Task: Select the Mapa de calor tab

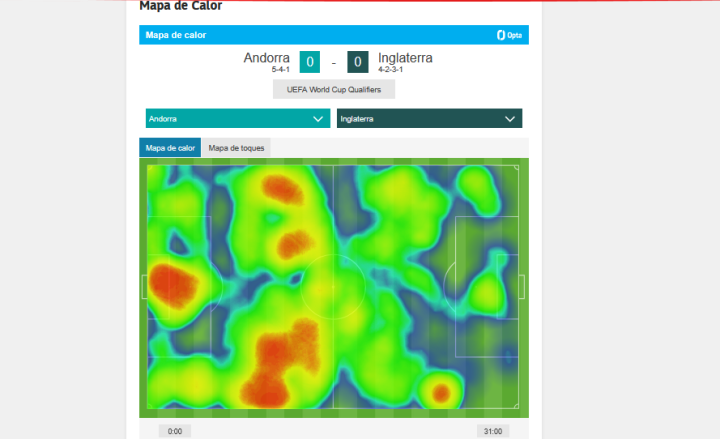Action: click(170, 148)
